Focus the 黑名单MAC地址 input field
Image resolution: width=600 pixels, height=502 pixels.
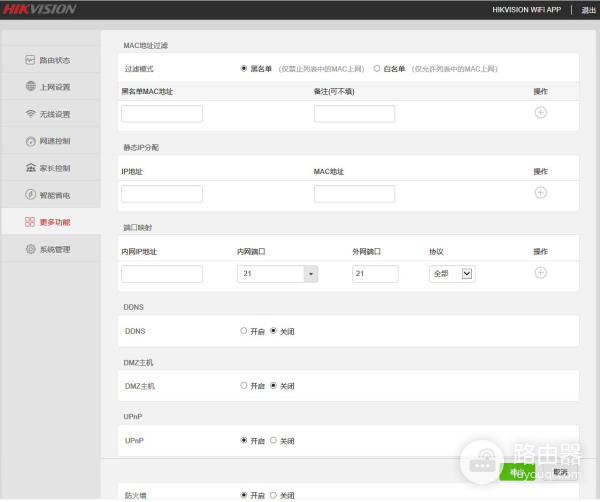click(x=162, y=114)
